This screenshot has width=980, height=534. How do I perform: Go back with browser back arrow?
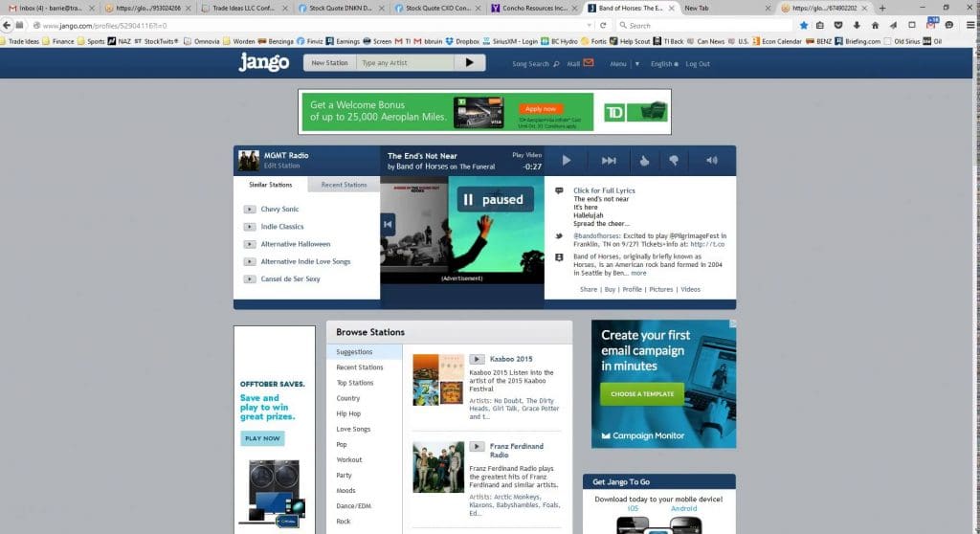coord(7,25)
